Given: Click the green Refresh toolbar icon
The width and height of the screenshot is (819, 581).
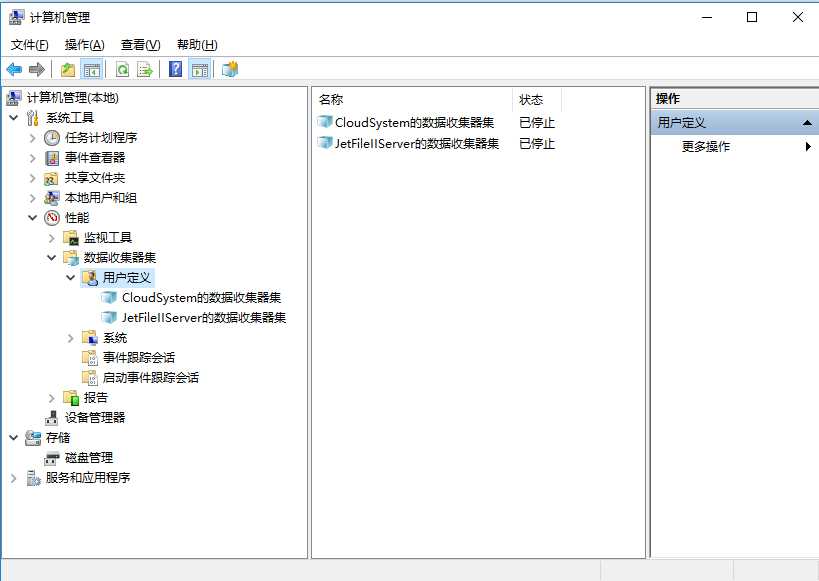Looking at the screenshot, I should (122, 69).
